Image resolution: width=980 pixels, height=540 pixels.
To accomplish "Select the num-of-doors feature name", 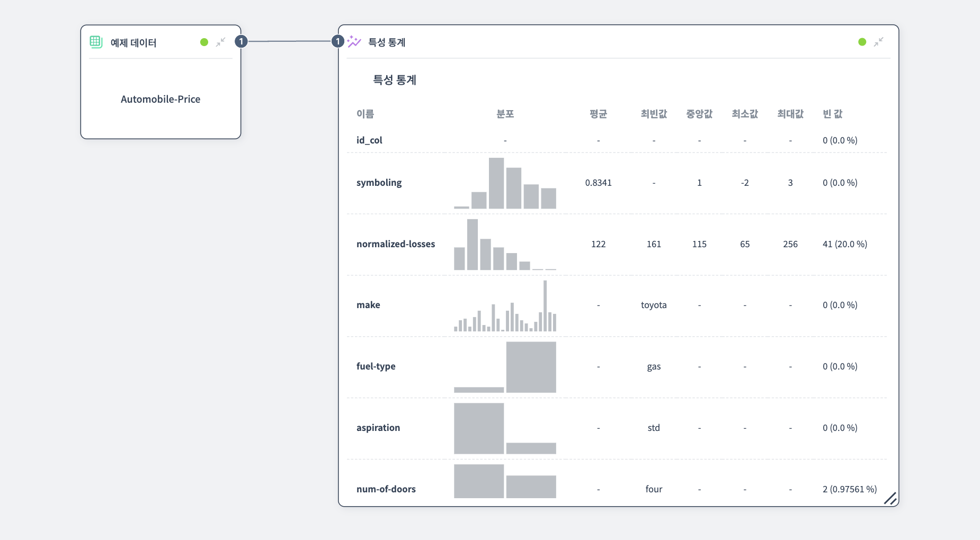I will (386, 489).
